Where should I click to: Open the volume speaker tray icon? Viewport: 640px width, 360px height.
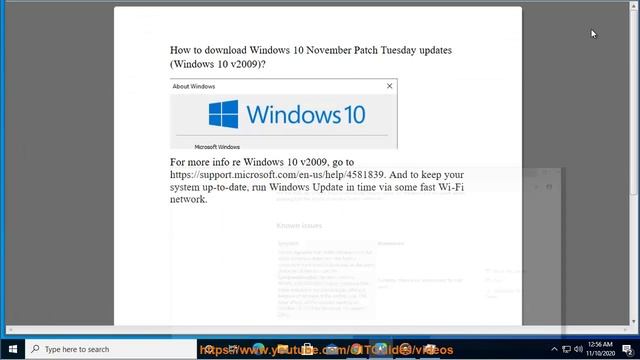click(x=578, y=349)
